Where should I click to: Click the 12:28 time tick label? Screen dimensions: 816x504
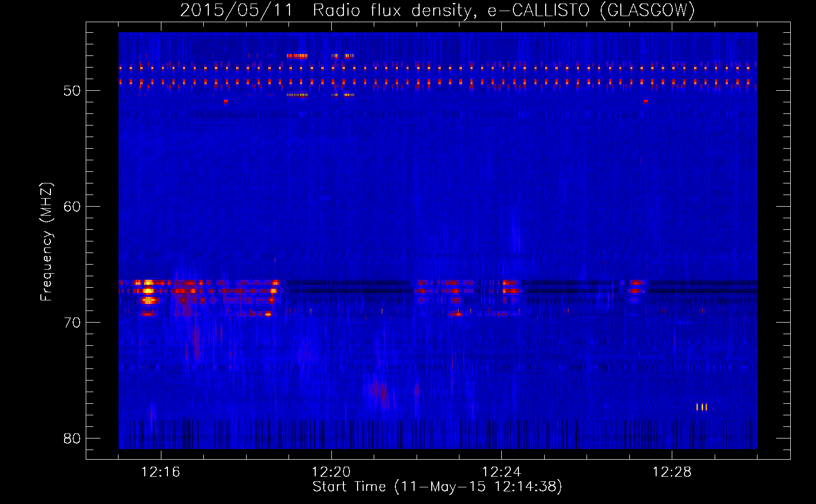tap(672, 472)
